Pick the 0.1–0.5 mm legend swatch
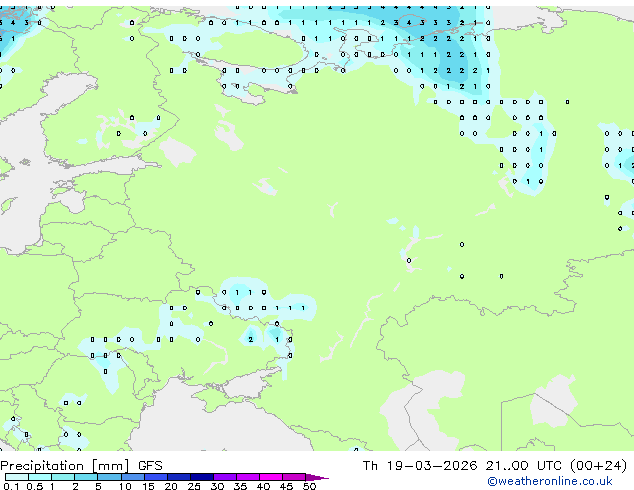The width and height of the screenshot is (634, 490). pos(17,477)
